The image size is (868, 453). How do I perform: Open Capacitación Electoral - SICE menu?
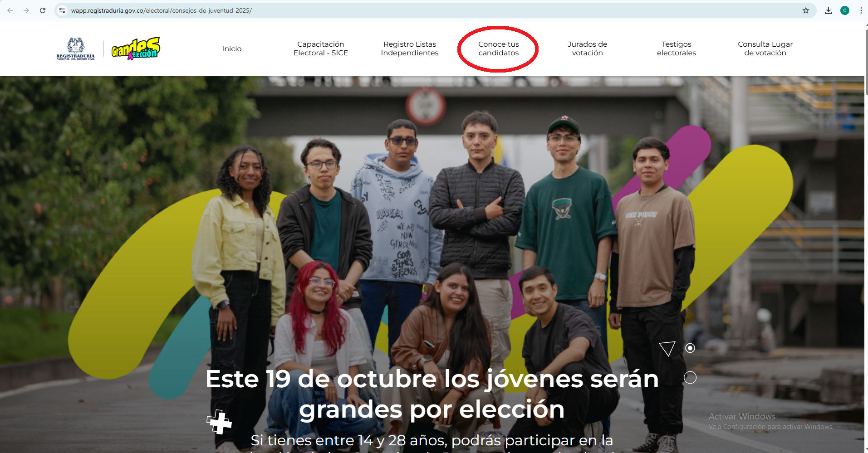321,49
